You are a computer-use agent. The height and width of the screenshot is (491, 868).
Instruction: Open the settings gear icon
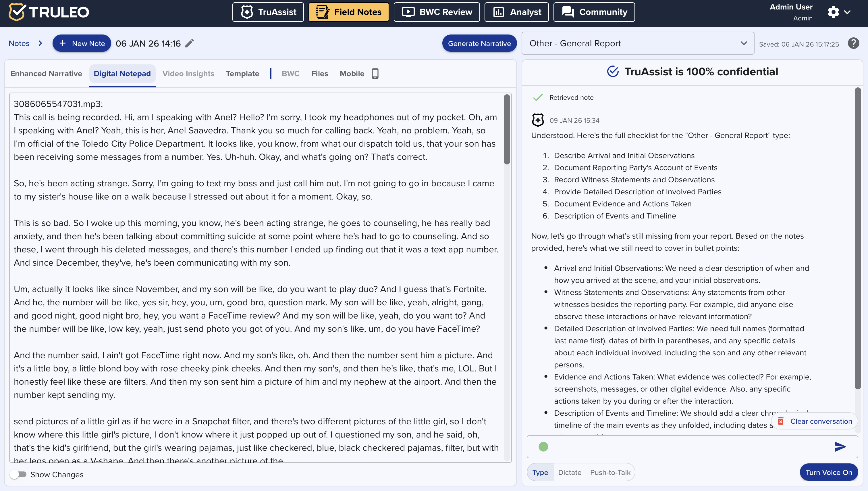coord(833,12)
